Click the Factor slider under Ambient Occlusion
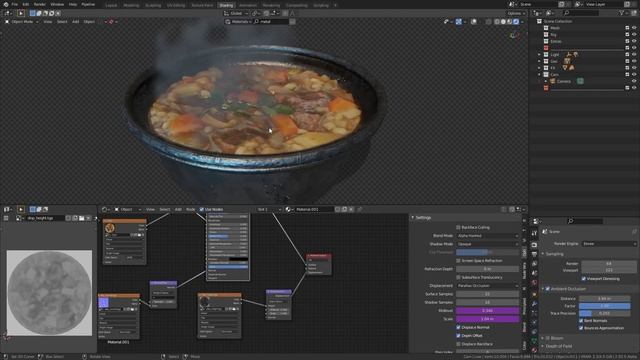640x360 pixels. click(x=604, y=306)
